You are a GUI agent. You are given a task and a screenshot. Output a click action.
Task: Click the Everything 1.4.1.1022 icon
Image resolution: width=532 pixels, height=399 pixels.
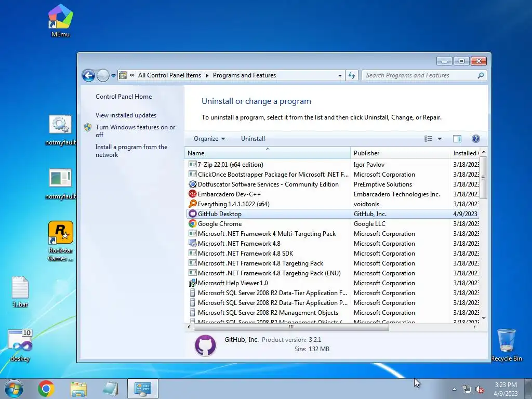192,204
